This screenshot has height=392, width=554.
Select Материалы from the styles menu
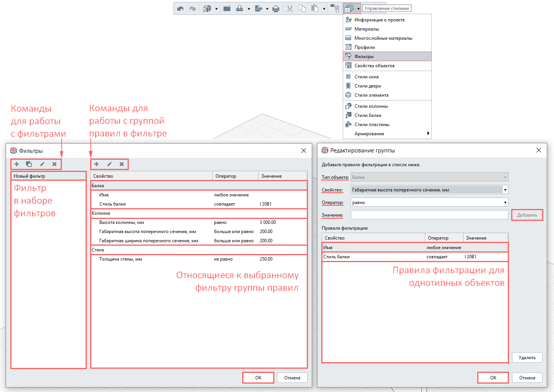[x=387, y=29]
